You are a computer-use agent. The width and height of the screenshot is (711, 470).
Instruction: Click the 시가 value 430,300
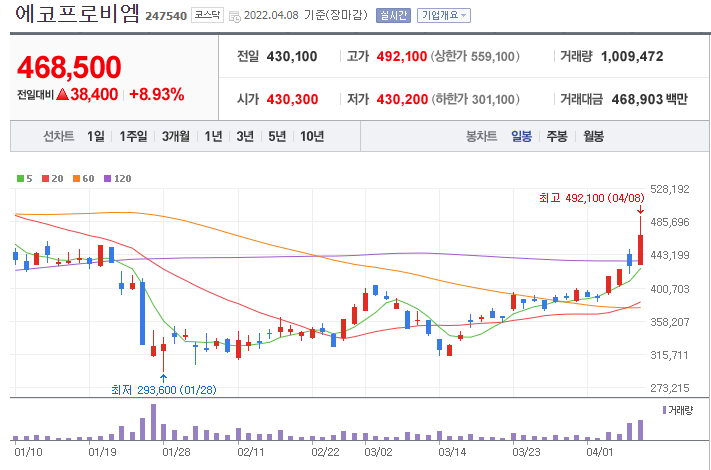click(x=292, y=99)
